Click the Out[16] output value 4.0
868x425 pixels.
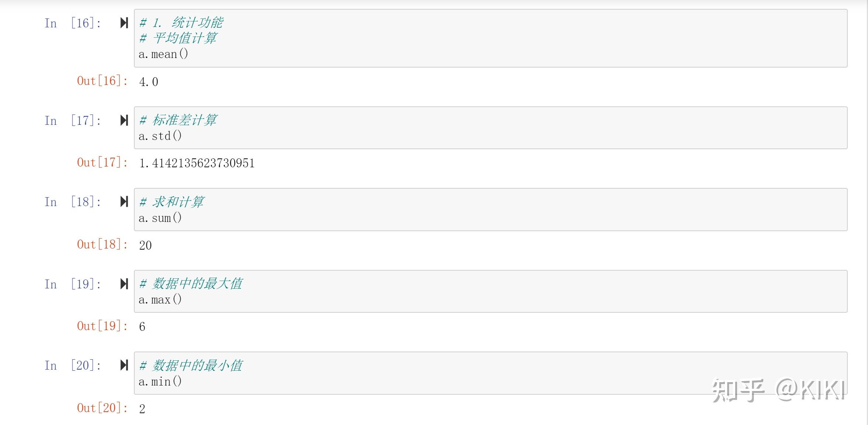click(149, 82)
